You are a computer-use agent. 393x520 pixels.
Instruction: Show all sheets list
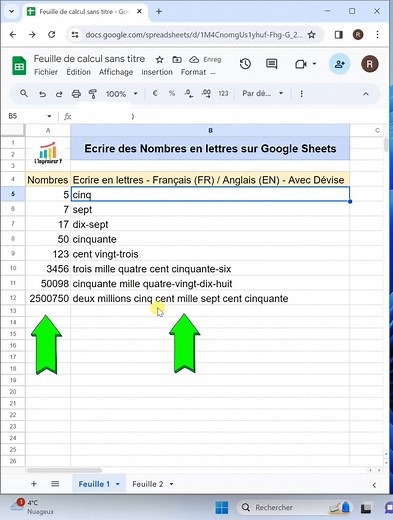point(55,484)
